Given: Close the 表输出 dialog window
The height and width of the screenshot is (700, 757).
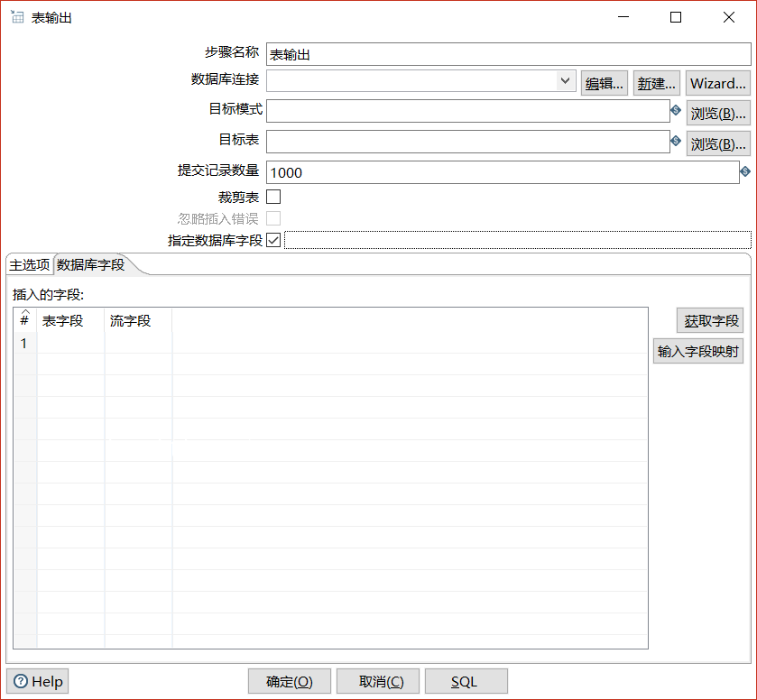Looking at the screenshot, I should point(728,17).
